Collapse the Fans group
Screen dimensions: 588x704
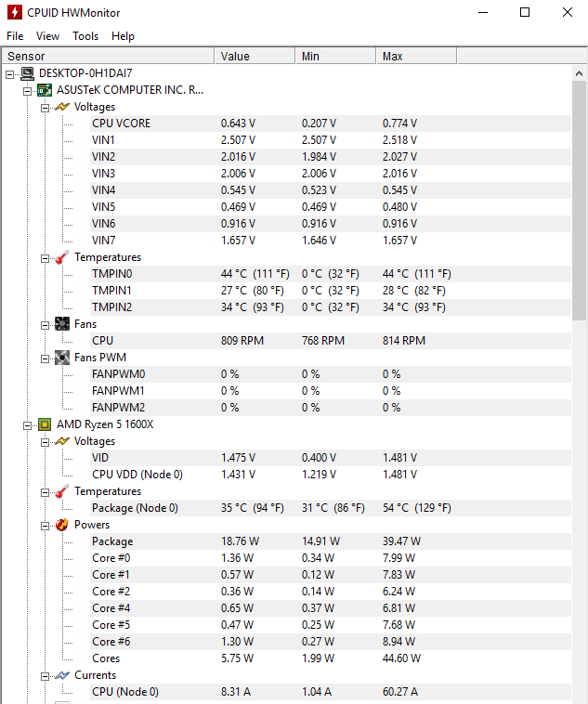(45, 325)
